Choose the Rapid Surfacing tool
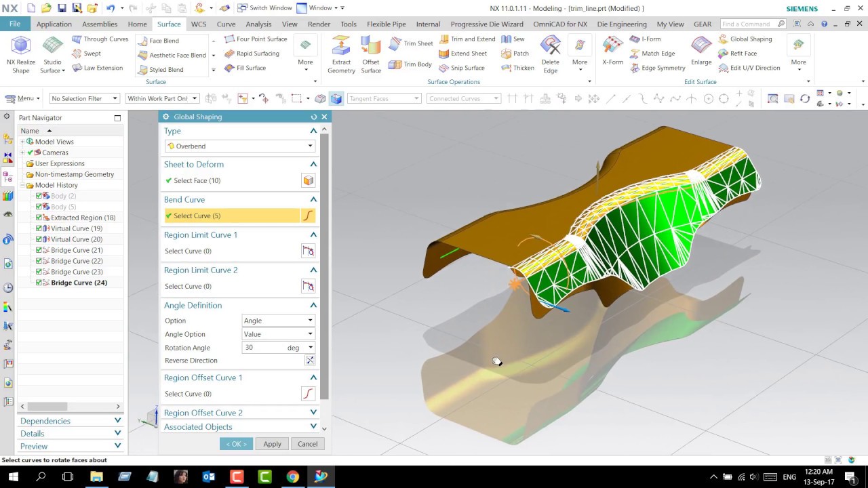The image size is (868, 488). click(251, 54)
